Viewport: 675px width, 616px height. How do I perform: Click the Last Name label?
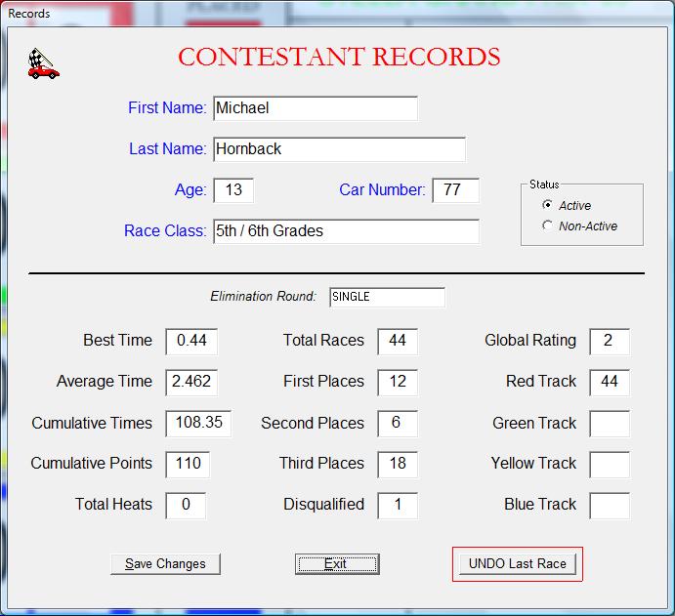point(167,148)
